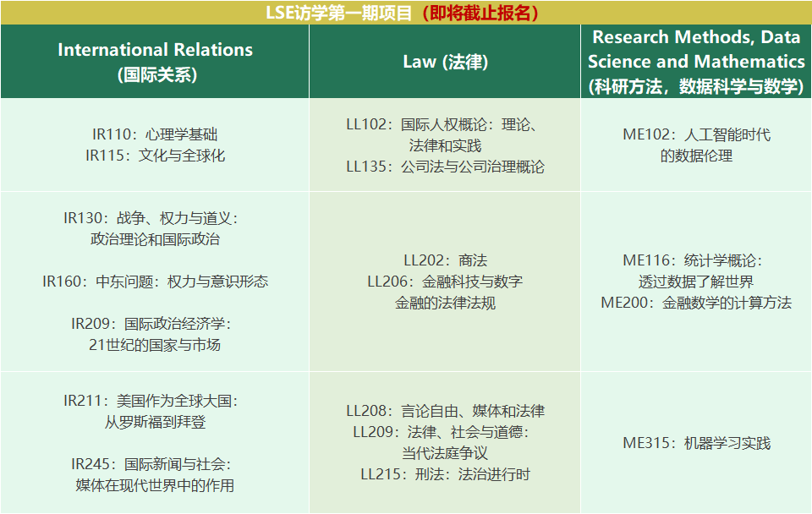Click course 'IR115: 文化与全球化'
Viewport: 812px width, 514px height.
click(x=155, y=156)
